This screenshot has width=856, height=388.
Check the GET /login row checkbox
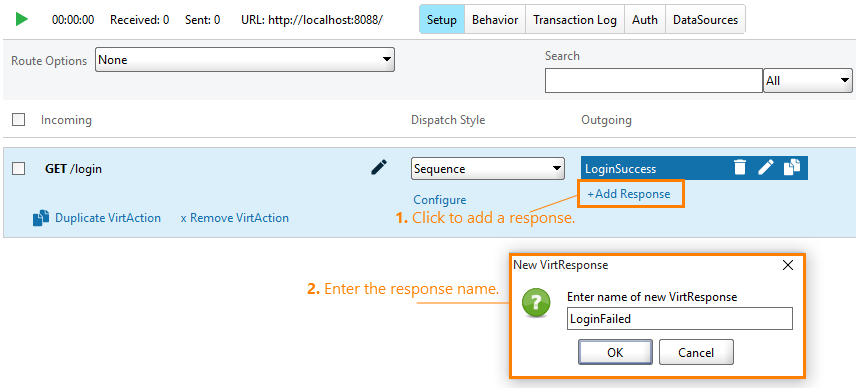click(19, 169)
